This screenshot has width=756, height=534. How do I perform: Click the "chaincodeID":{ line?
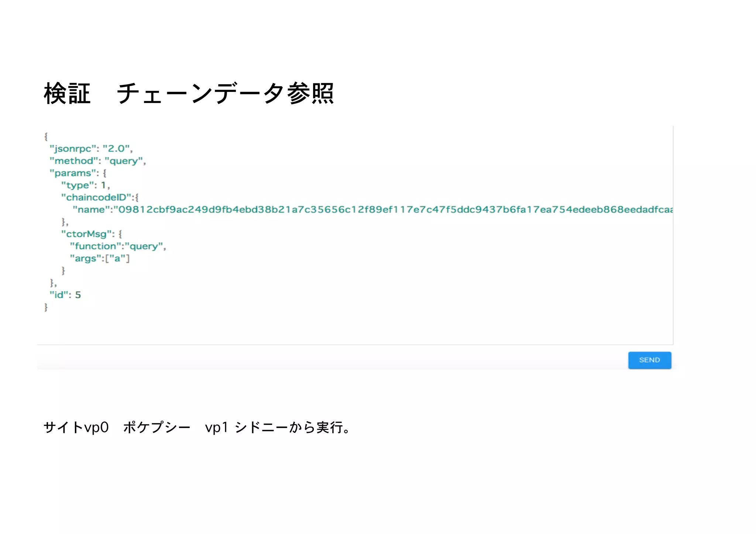coord(100,197)
